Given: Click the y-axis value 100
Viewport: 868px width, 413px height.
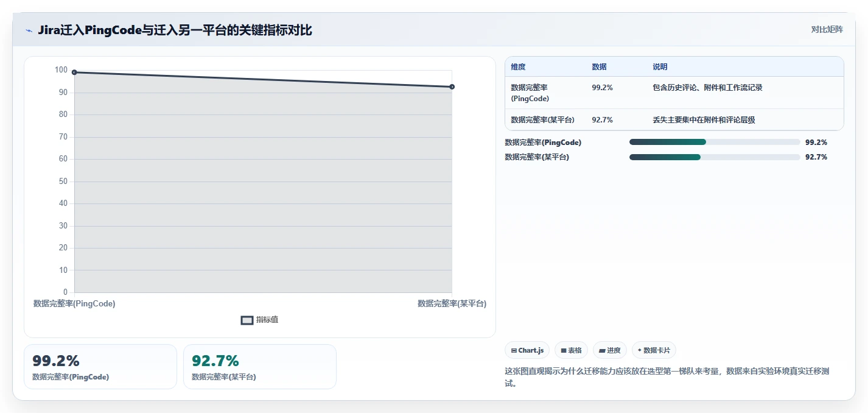Looking at the screenshot, I should 61,70.
